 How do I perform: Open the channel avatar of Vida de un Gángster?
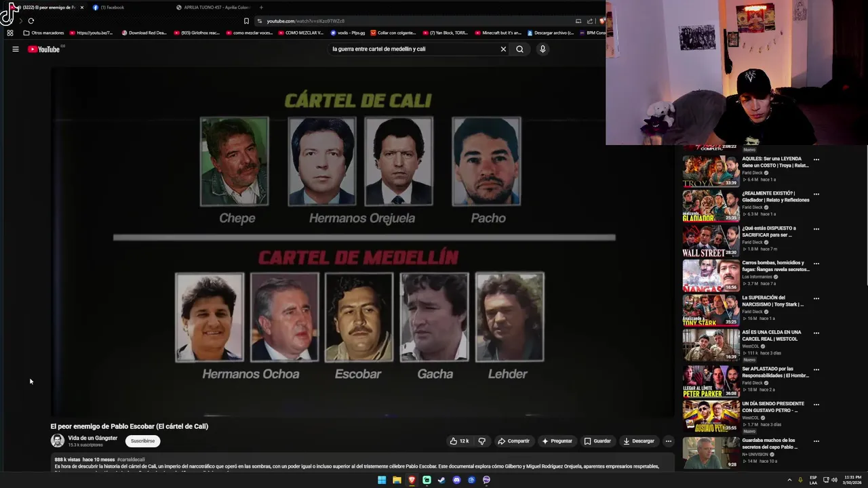58,441
